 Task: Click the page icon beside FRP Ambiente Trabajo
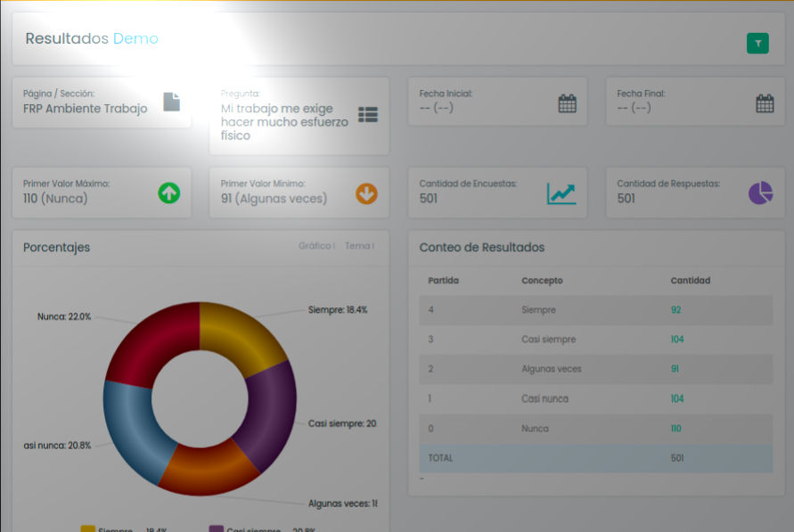click(171, 102)
